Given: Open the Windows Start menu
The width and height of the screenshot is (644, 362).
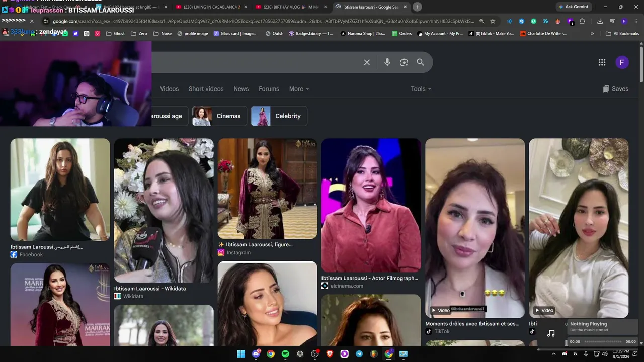Looking at the screenshot, I should (241, 354).
